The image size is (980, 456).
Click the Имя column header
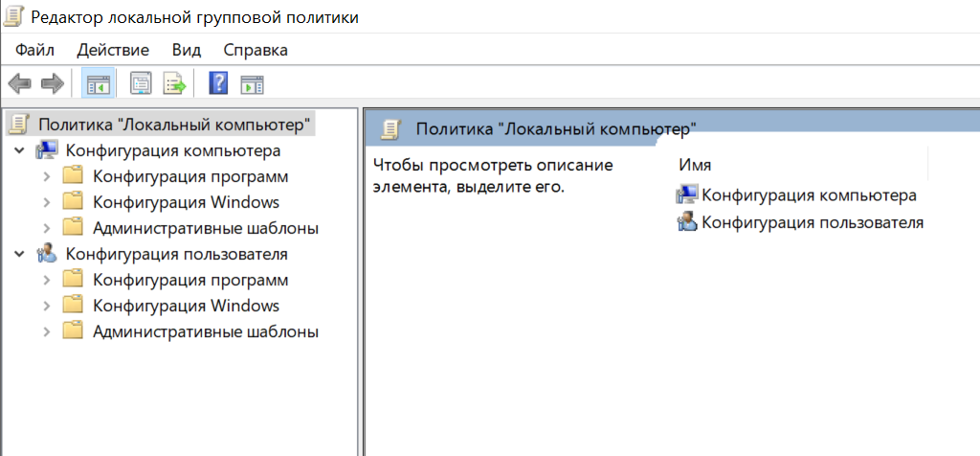695,165
